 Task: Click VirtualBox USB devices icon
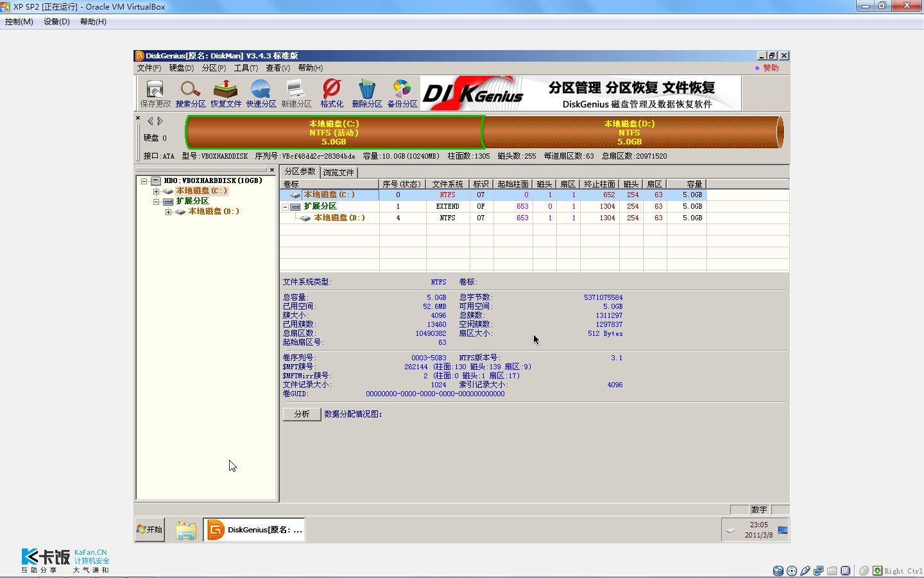(x=805, y=570)
